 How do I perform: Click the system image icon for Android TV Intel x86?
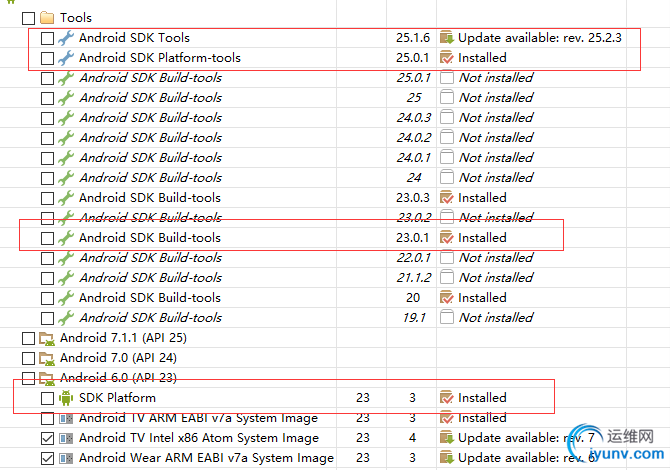pyautogui.click(x=66, y=438)
